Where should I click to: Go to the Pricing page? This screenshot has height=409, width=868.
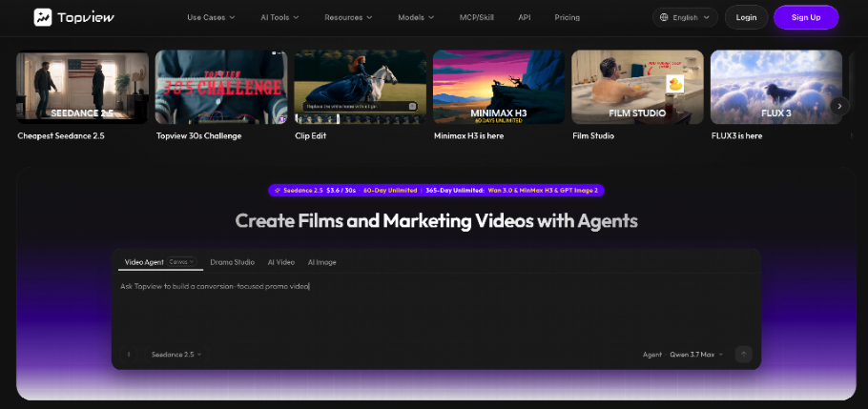point(567,17)
